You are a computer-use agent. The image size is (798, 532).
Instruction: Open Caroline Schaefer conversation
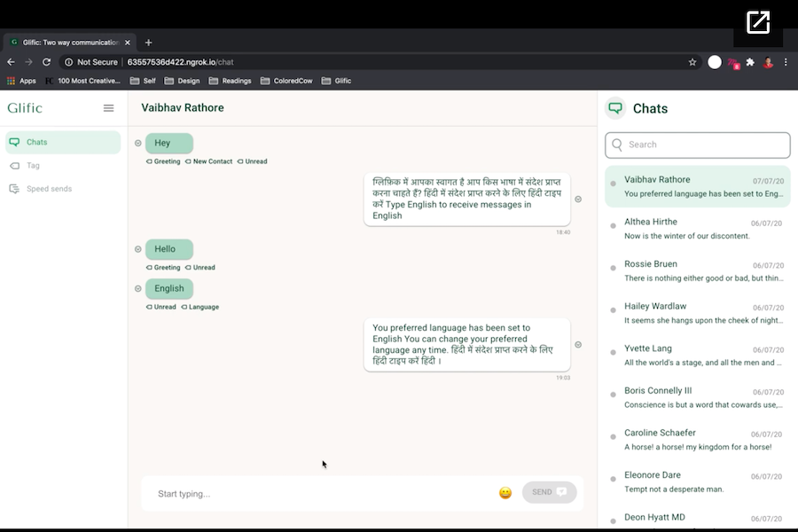pos(697,440)
